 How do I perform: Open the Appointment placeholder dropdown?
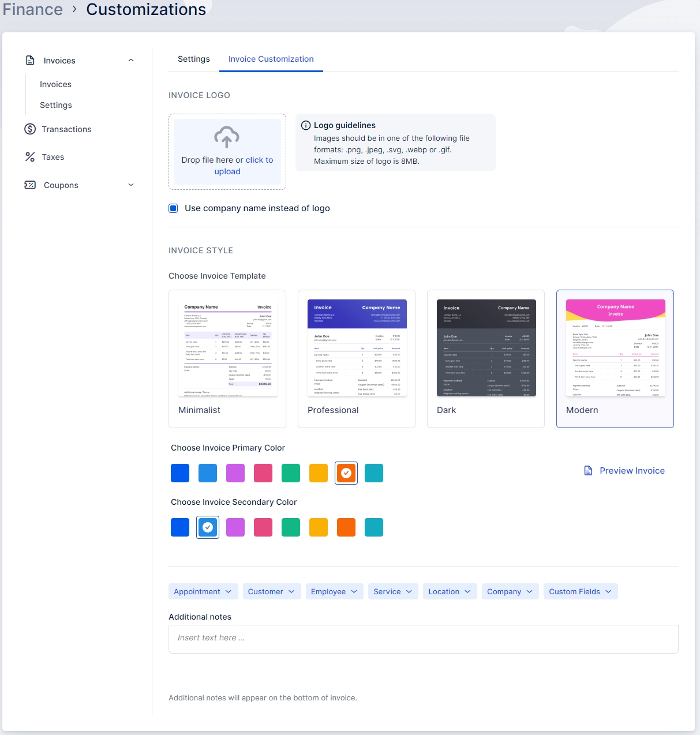(203, 591)
